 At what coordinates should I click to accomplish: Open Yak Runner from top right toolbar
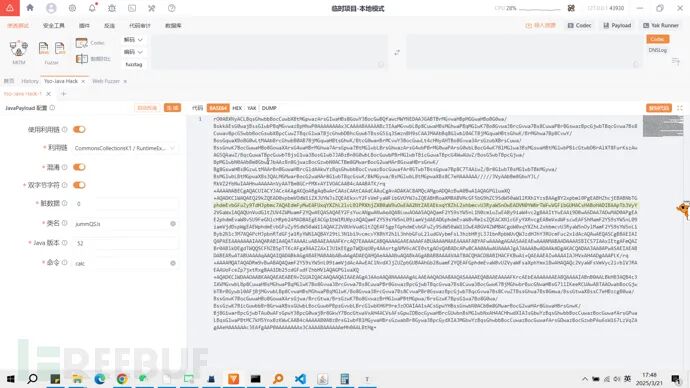[x=661, y=26]
